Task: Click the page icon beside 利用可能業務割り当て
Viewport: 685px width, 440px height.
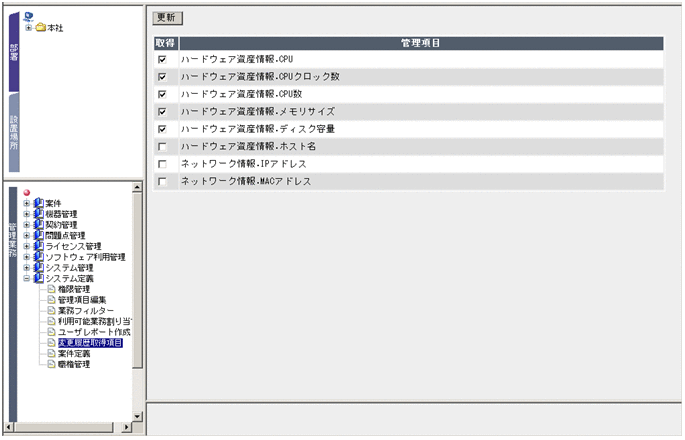Action: pos(51,321)
